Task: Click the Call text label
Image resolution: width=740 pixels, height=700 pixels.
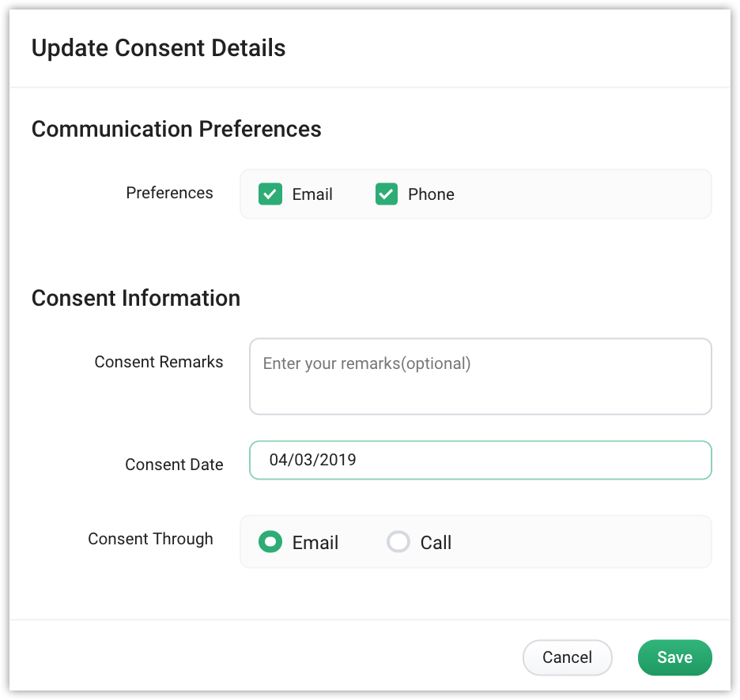Action: coord(436,543)
